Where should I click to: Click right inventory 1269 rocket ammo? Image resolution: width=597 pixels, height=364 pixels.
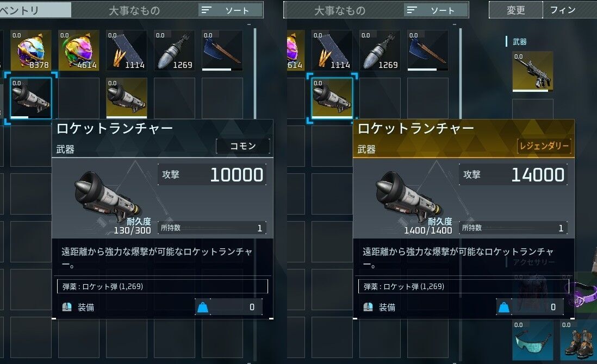point(380,51)
